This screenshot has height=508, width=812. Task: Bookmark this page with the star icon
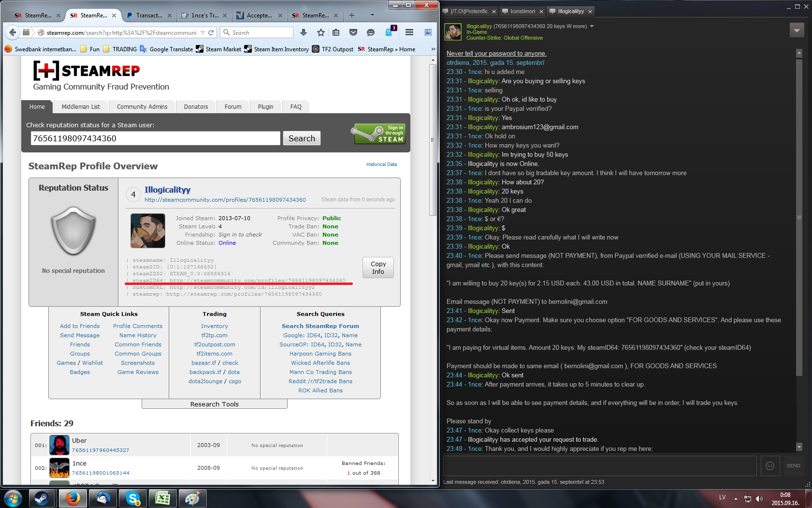[x=320, y=32]
